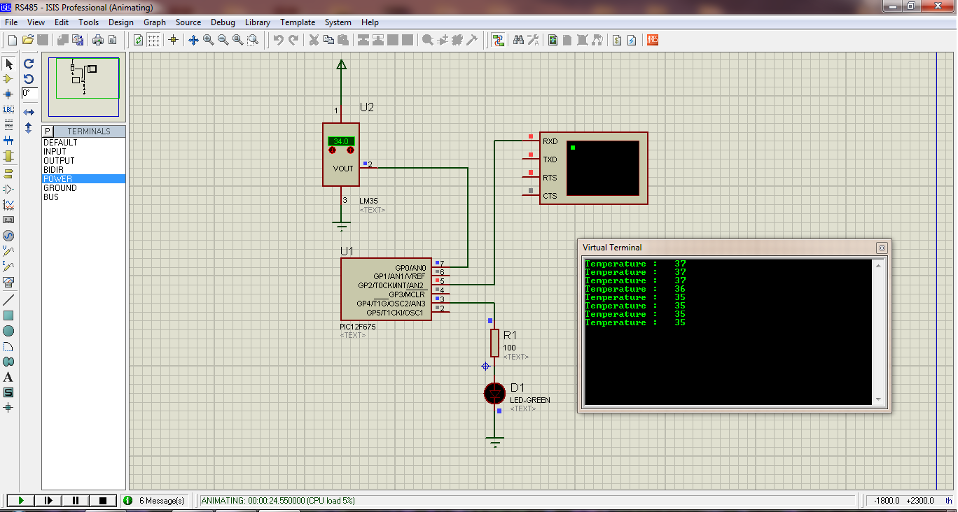The height and width of the screenshot is (512, 958).
Task: Select the Wire Label mode tool
Action: pyautogui.click(x=9, y=110)
